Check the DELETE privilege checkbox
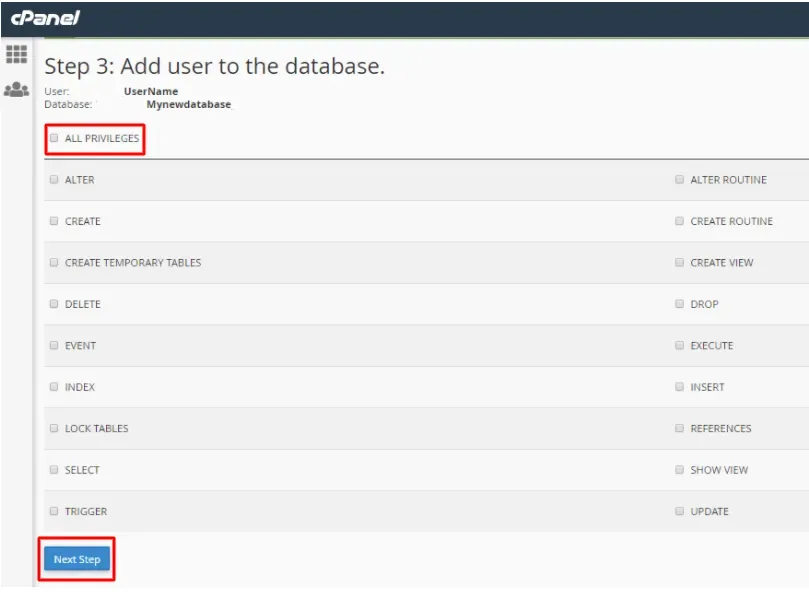The height and width of the screenshot is (598, 809). [54, 303]
